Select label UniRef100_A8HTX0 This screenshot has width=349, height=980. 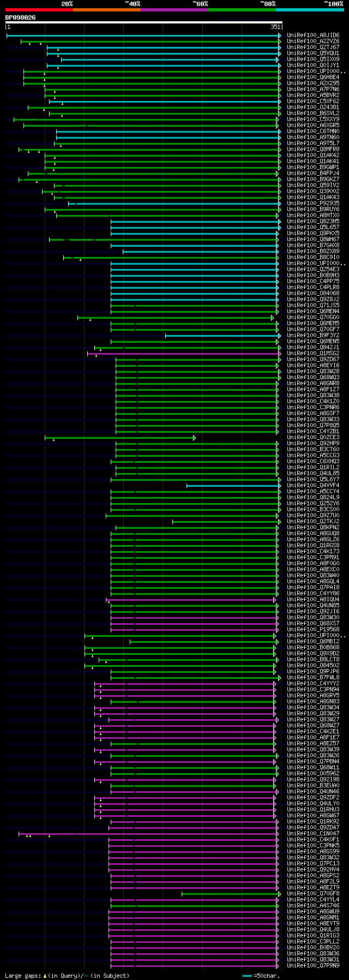point(313,216)
